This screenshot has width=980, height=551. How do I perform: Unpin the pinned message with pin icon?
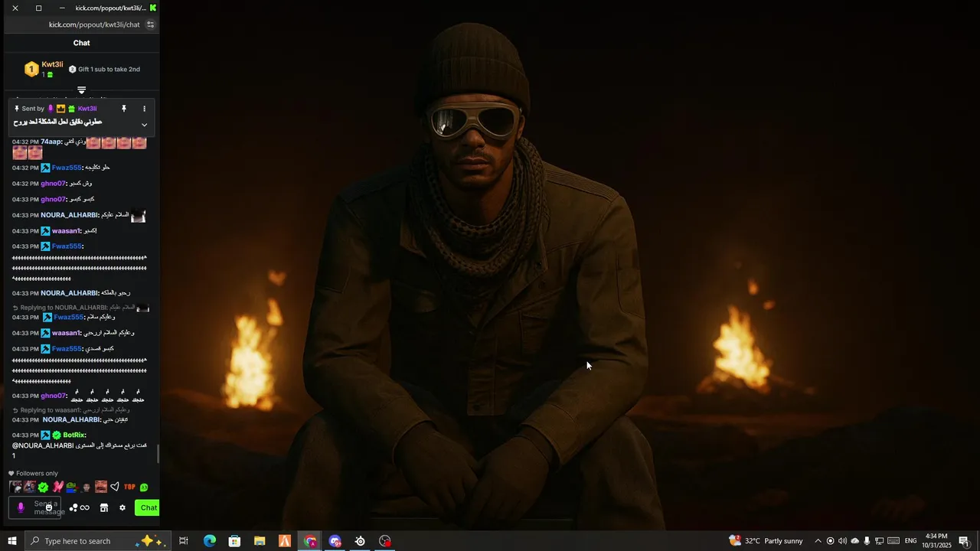123,109
